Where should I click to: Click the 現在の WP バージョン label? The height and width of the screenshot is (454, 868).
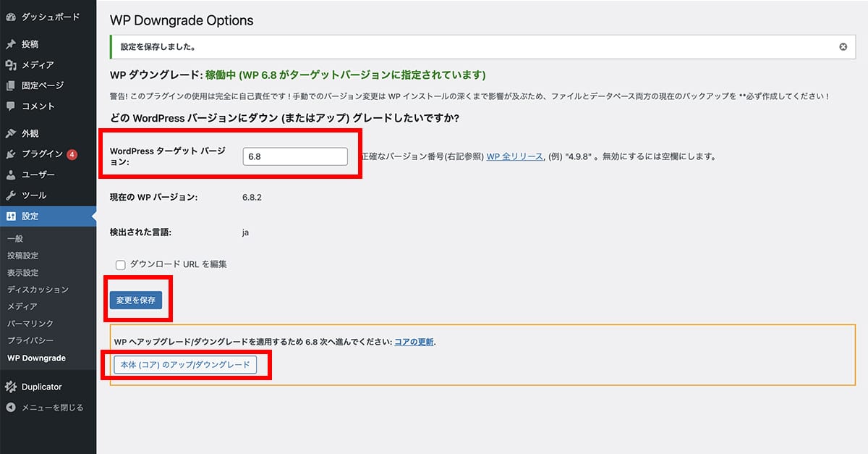coord(154,197)
